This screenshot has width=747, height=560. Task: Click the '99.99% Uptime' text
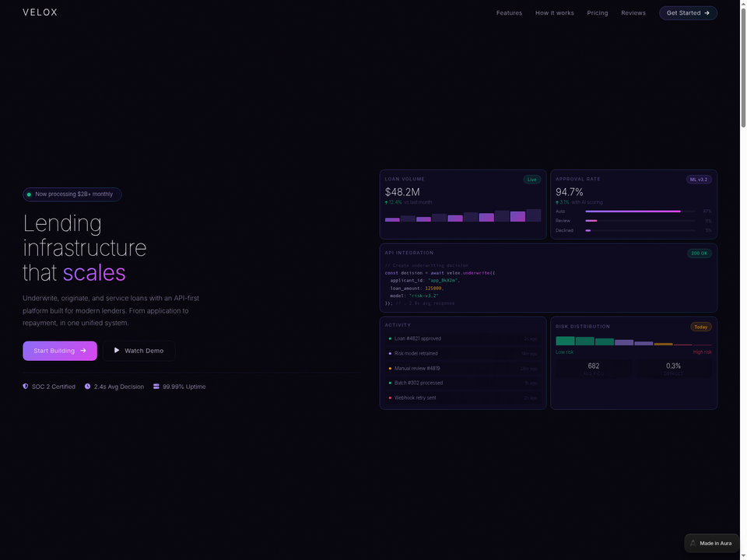184,387
